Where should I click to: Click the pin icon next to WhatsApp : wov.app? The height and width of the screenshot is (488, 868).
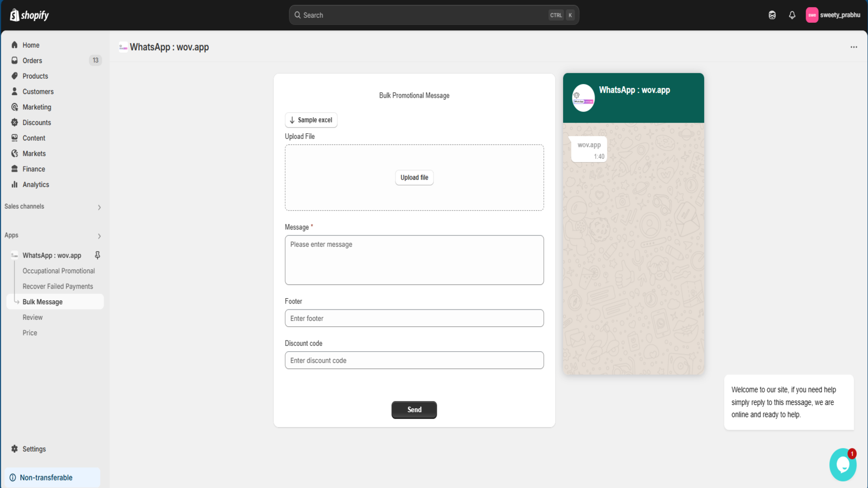pyautogui.click(x=98, y=255)
